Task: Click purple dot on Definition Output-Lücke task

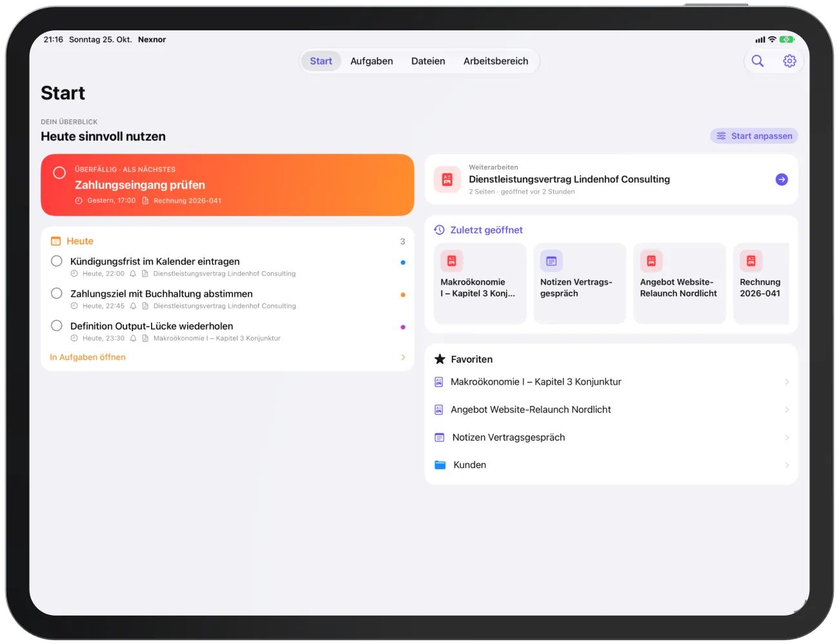Action: [403, 327]
